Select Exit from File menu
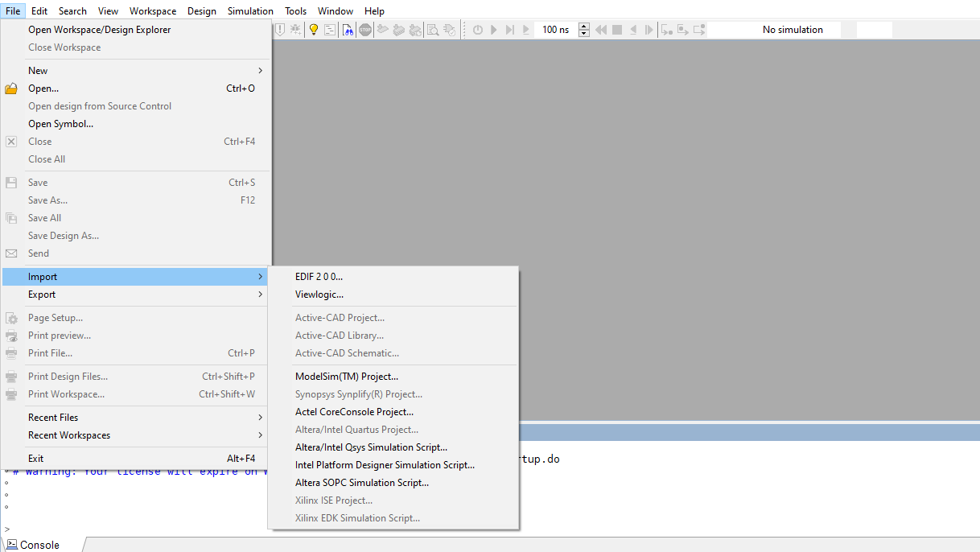The image size is (980, 552). click(x=136, y=459)
